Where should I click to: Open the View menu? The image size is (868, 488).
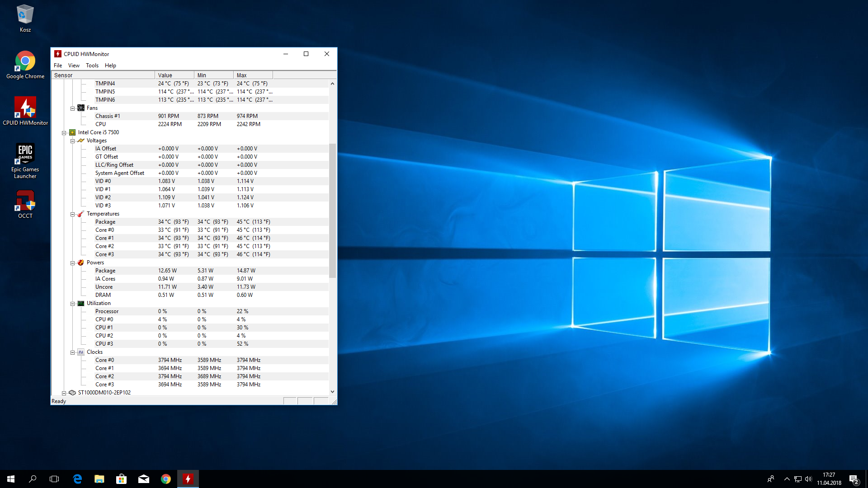[x=74, y=66]
